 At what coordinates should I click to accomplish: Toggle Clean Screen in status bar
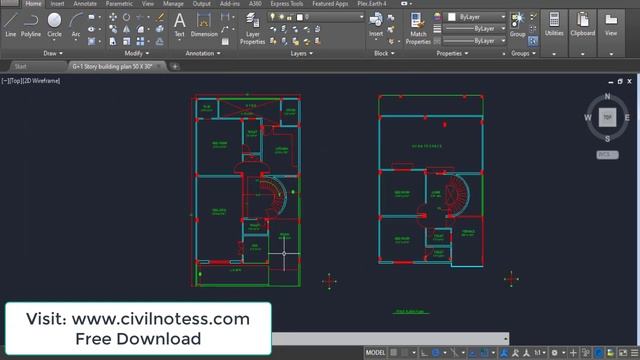click(623, 353)
